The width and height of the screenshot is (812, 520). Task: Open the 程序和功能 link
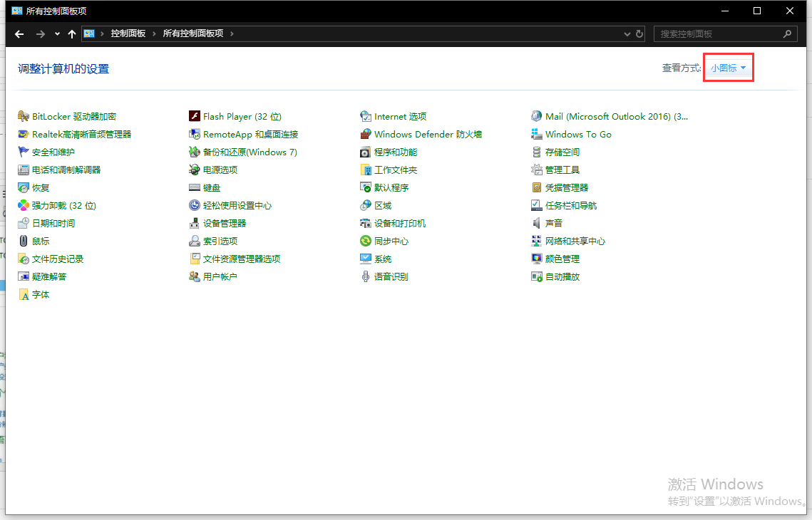click(x=396, y=152)
